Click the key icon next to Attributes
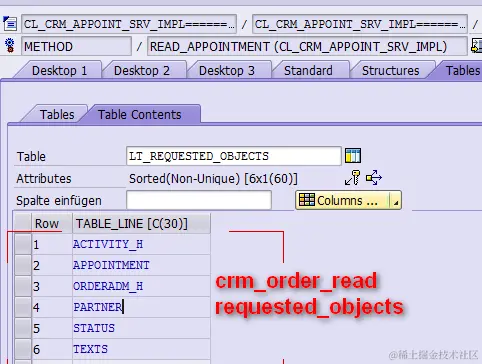 coord(352,178)
